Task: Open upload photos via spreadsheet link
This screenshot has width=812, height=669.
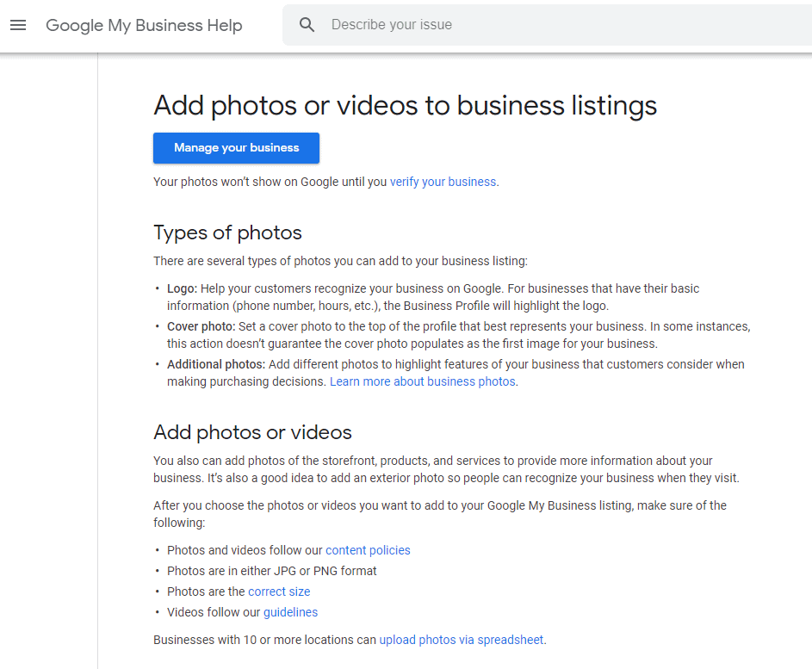Action: click(x=462, y=640)
